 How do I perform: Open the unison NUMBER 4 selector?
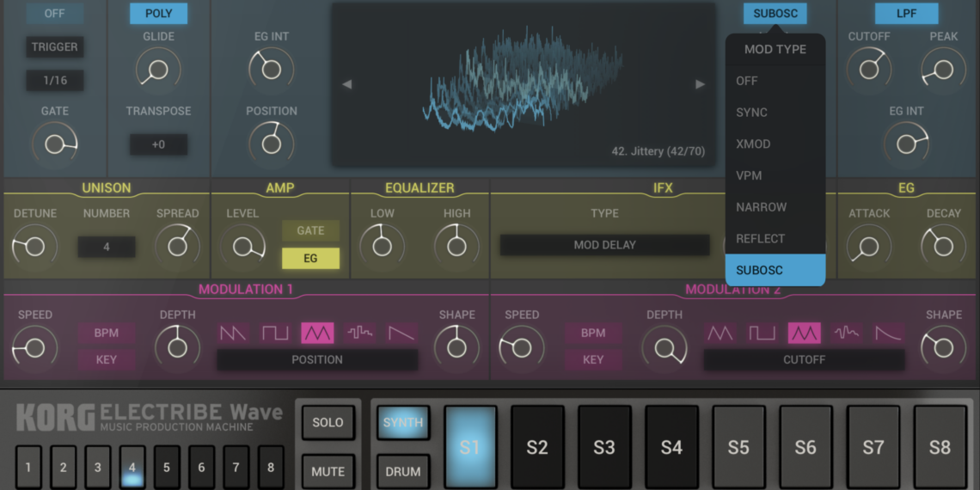107,247
